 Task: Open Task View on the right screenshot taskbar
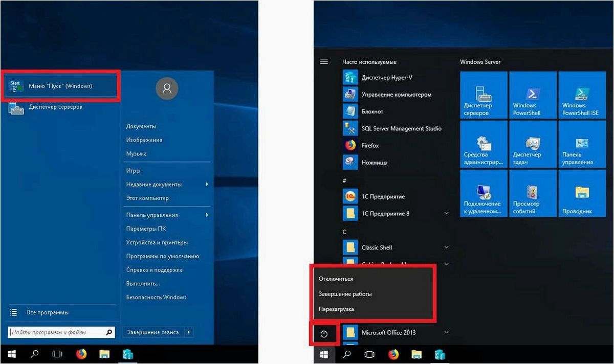(x=370, y=354)
